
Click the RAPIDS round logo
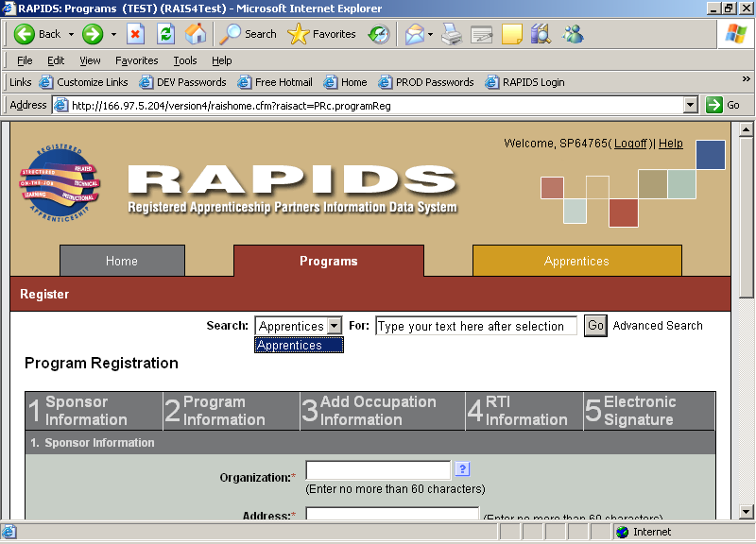tap(60, 183)
